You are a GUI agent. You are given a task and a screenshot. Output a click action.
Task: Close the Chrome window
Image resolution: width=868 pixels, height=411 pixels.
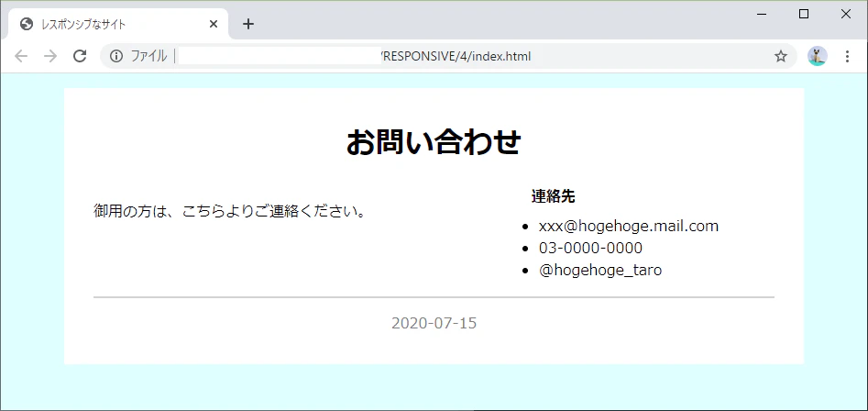(846, 15)
